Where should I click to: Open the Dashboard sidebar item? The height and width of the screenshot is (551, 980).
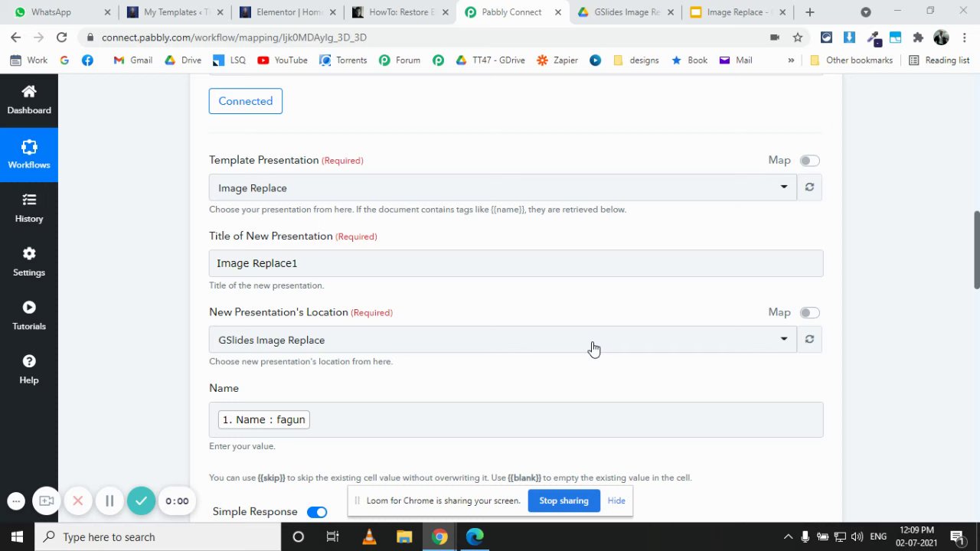(x=29, y=100)
